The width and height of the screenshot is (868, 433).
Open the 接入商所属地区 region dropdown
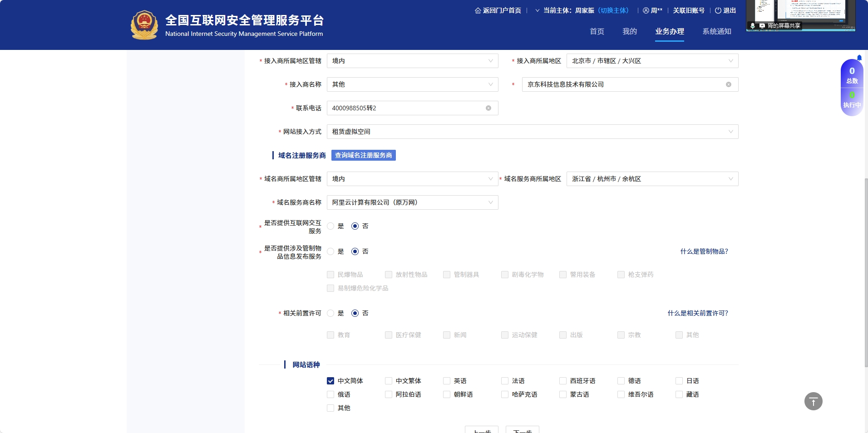(x=652, y=61)
